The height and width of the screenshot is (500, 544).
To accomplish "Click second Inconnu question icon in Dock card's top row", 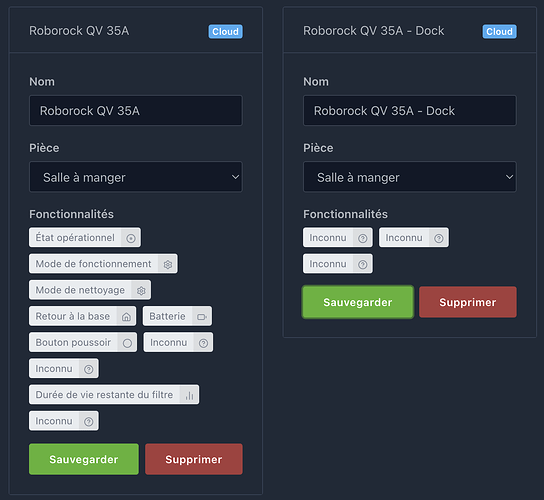I will 439,238.
